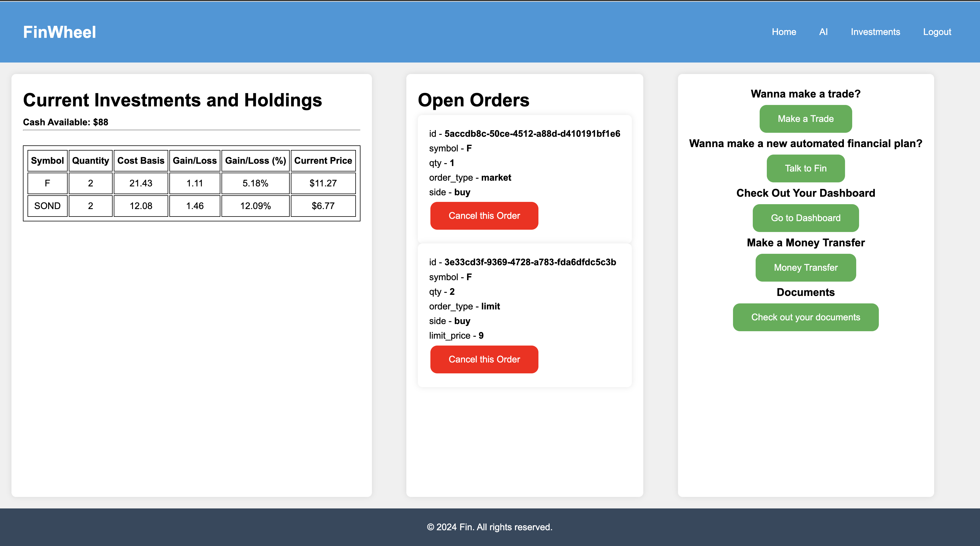Select the F symbol cell in holdings

tap(47, 183)
